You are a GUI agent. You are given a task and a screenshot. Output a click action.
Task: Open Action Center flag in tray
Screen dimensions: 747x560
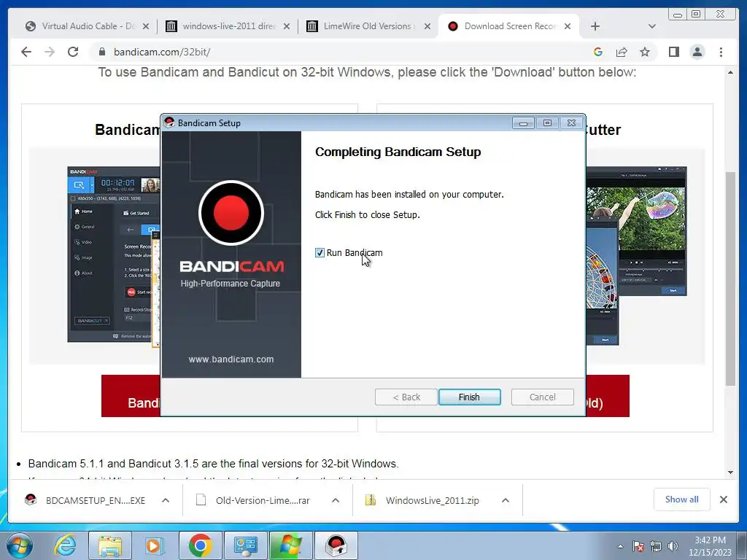pyautogui.click(x=638, y=546)
